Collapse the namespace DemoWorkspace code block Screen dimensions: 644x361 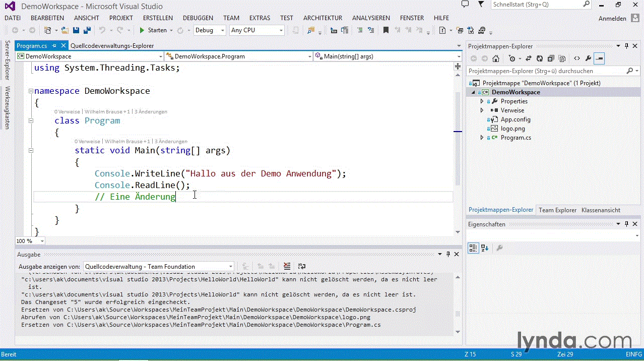coord(31,91)
